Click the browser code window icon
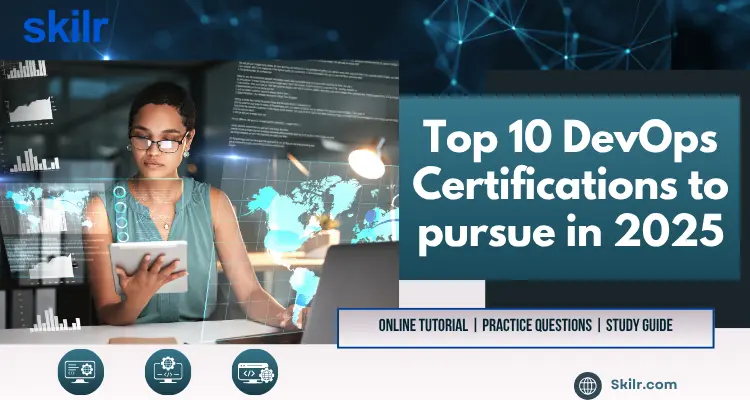 [x=255, y=372]
